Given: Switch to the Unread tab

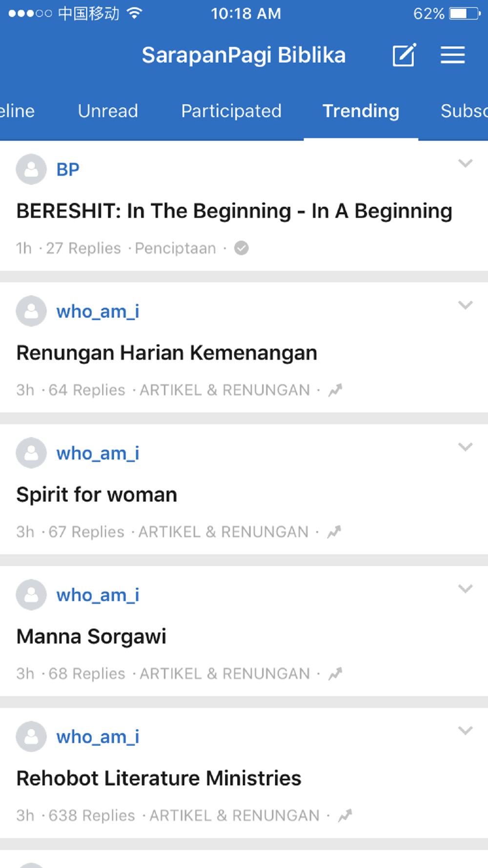Looking at the screenshot, I should coord(108,111).
